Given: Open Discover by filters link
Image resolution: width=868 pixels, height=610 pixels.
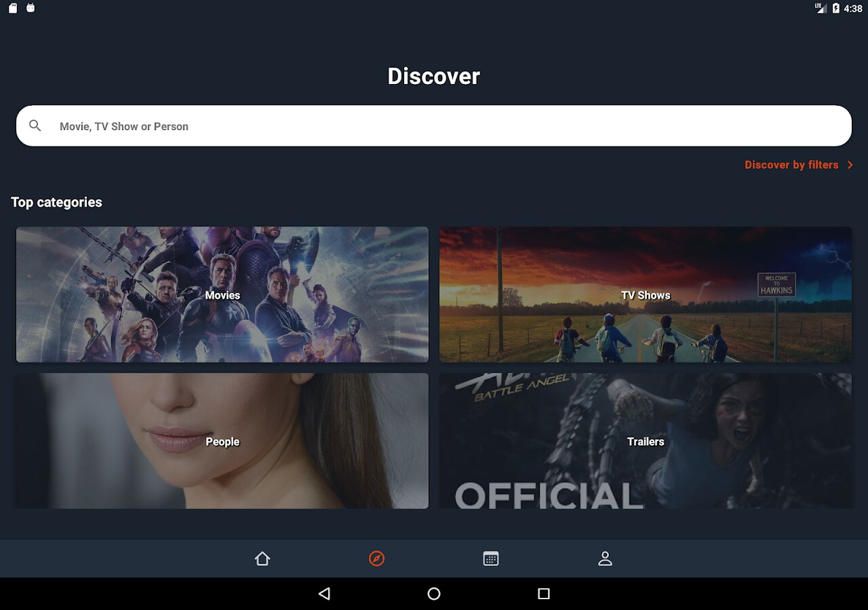Looking at the screenshot, I should (791, 165).
